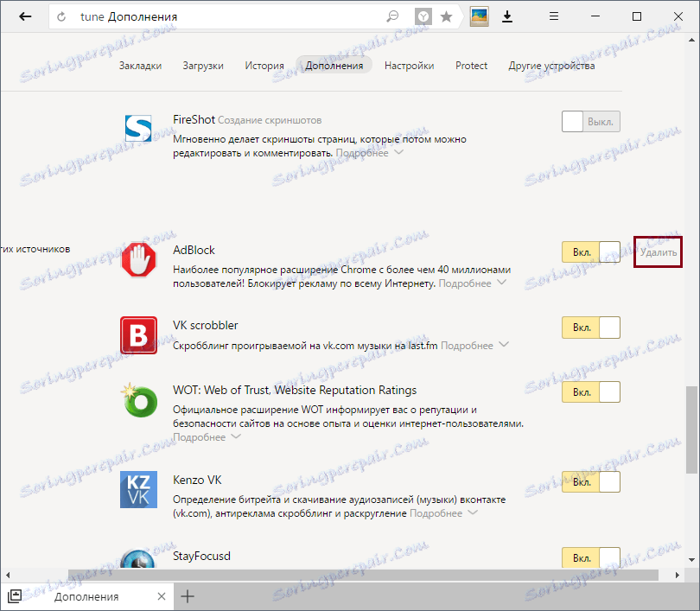700x611 pixels.
Task: Turn off the AdBlock toggle
Action: pos(591,252)
